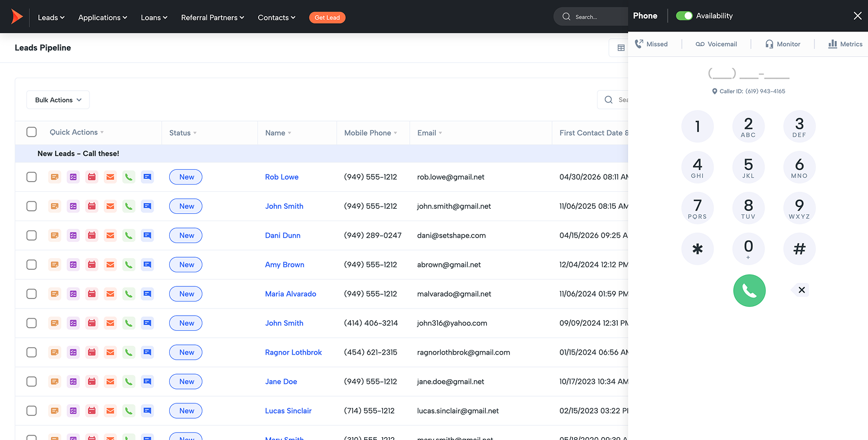This screenshot has height=440, width=868.
Task: Open task icon for Ragnor Lothbrok
Action: (73, 352)
